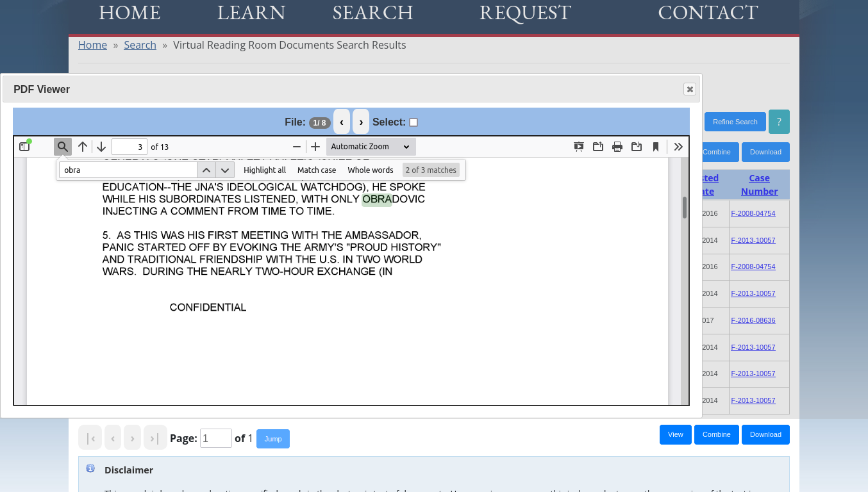Screen dimensions: 868x492
Task: Open next file in the viewer
Action: coord(361,122)
